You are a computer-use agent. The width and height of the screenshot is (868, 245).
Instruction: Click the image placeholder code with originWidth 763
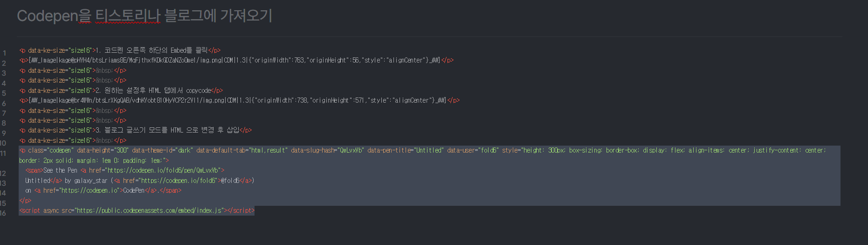tap(236, 60)
